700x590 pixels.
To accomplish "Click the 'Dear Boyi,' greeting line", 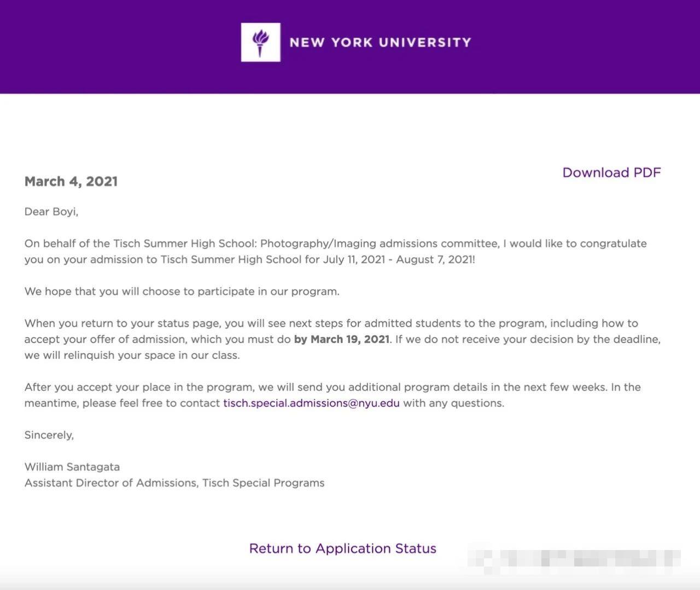I will (51, 212).
